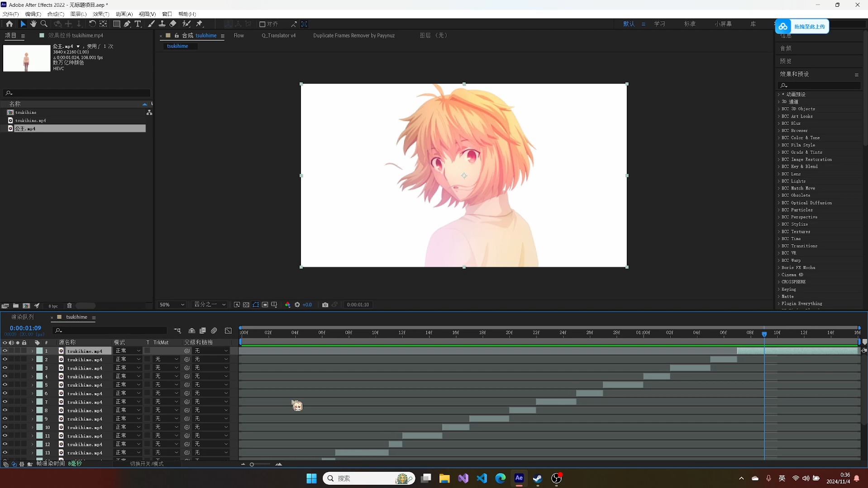The height and width of the screenshot is (488, 868).
Task: Open the 四分之一 resolution dropdown
Action: 210,305
